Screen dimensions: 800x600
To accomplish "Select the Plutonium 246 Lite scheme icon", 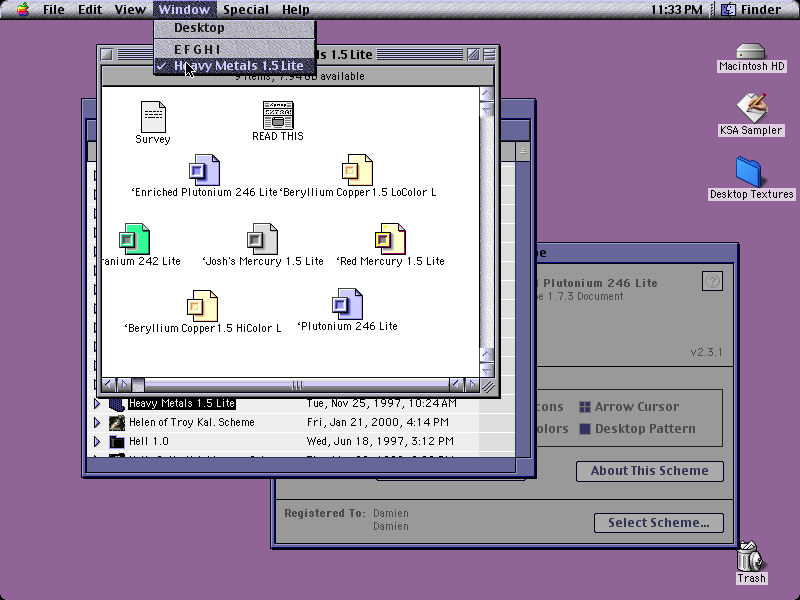I will pyautogui.click(x=347, y=304).
